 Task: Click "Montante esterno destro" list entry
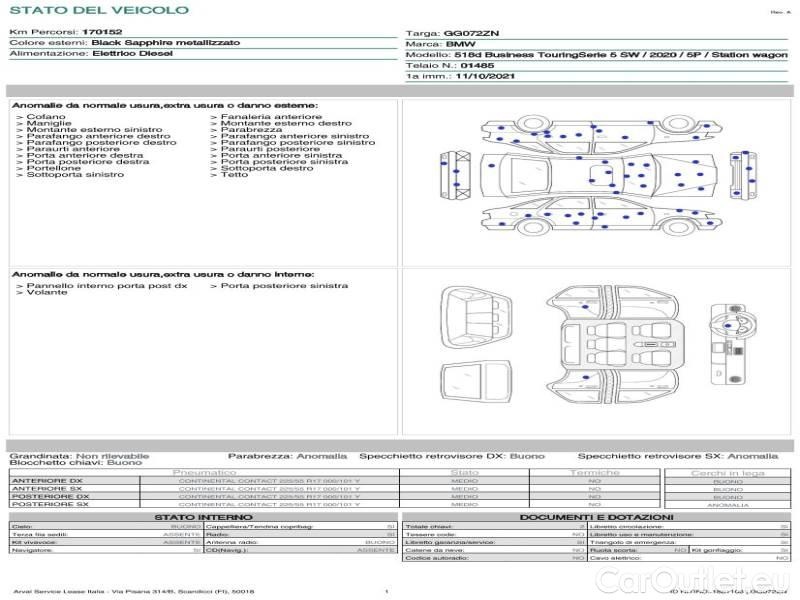click(286, 123)
